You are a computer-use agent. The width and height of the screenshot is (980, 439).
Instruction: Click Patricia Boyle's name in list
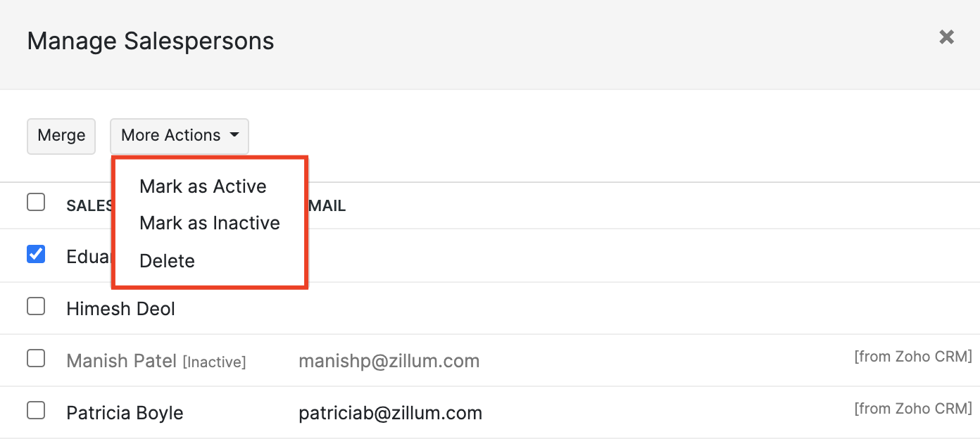click(x=125, y=413)
